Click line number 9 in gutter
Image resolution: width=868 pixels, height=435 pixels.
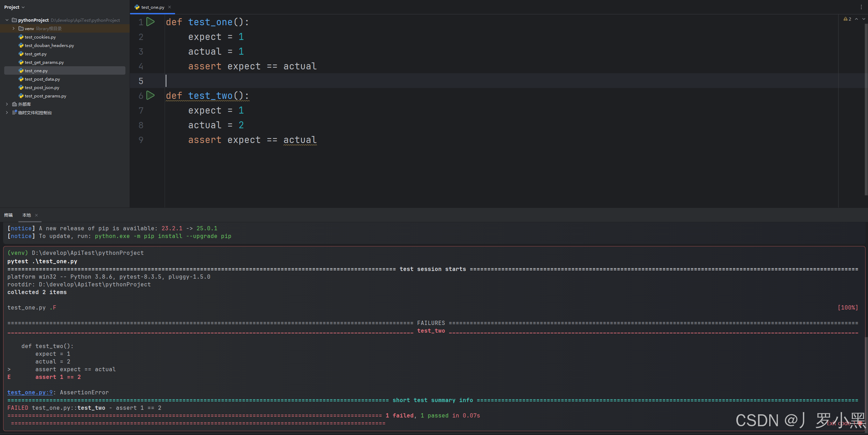point(141,140)
